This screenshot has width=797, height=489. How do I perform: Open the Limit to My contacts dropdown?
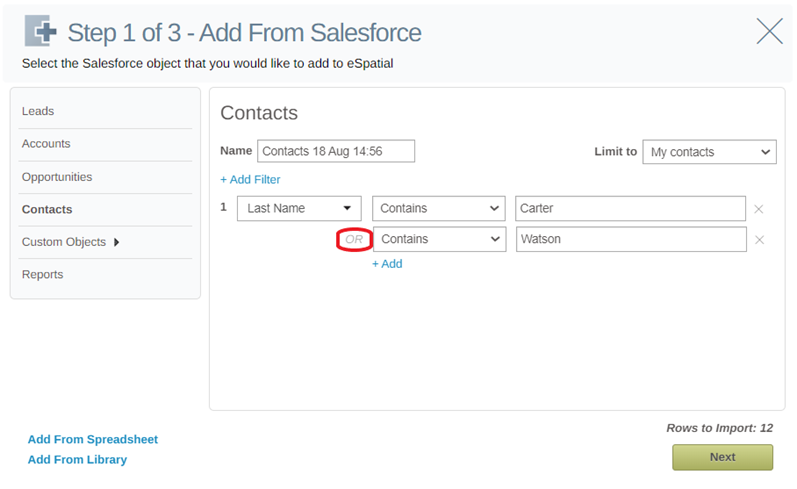[x=709, y=152]
